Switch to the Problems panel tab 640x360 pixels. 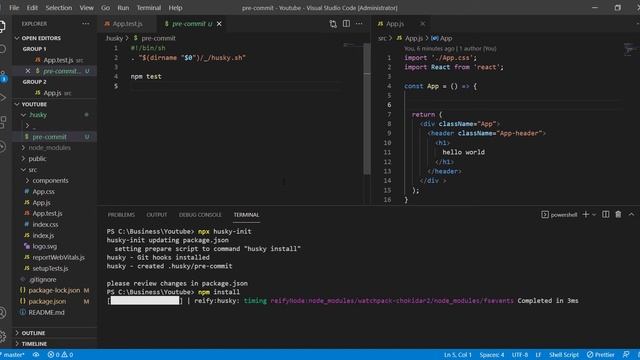point(121,215)
